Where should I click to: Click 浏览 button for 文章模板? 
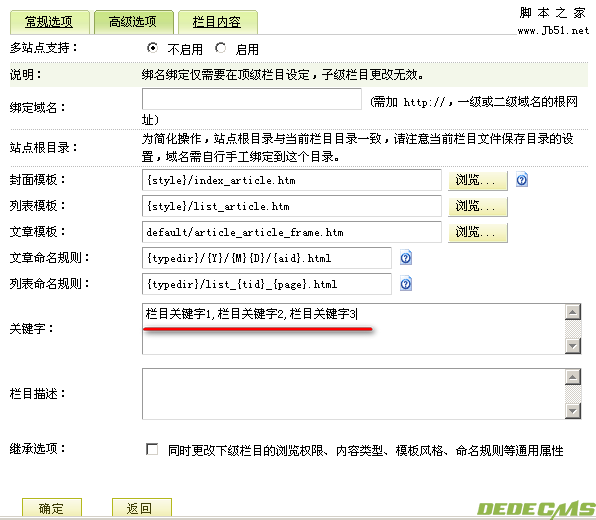477,232
